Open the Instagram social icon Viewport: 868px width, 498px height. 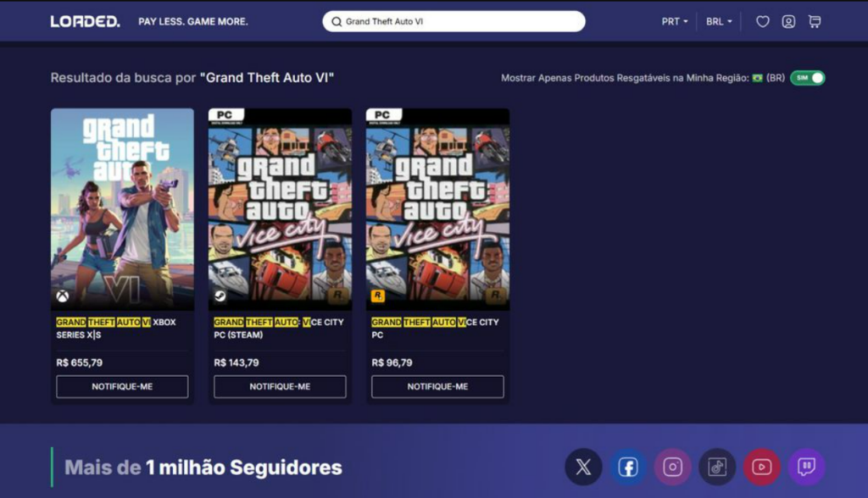[x=672, y=467]
